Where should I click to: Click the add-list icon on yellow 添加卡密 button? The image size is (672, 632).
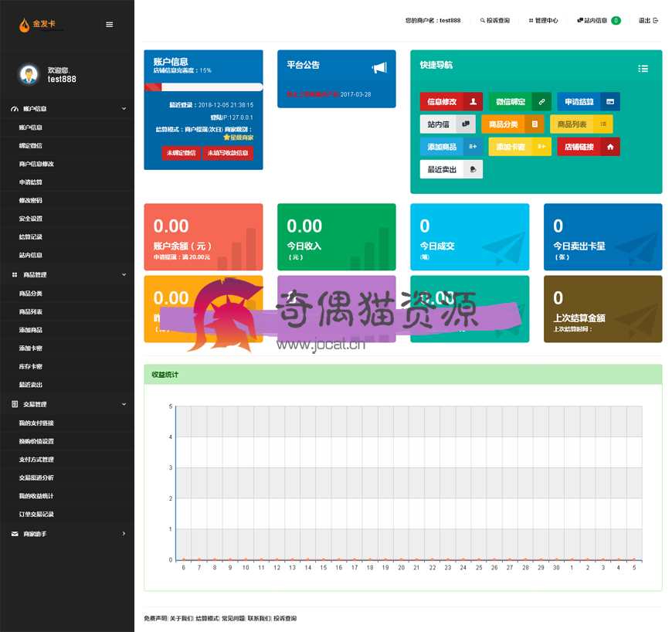(541, 147)
